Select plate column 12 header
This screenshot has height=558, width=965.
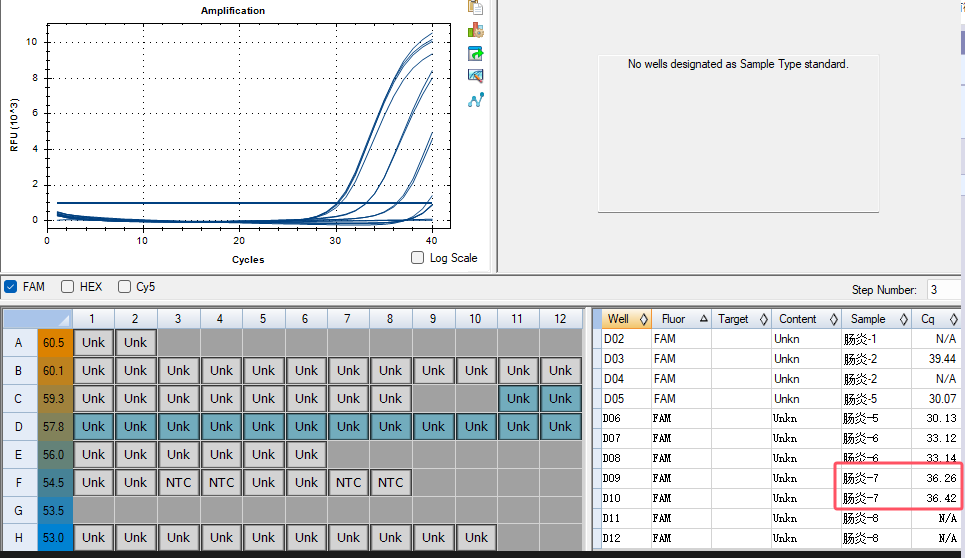tap(560, 319)
